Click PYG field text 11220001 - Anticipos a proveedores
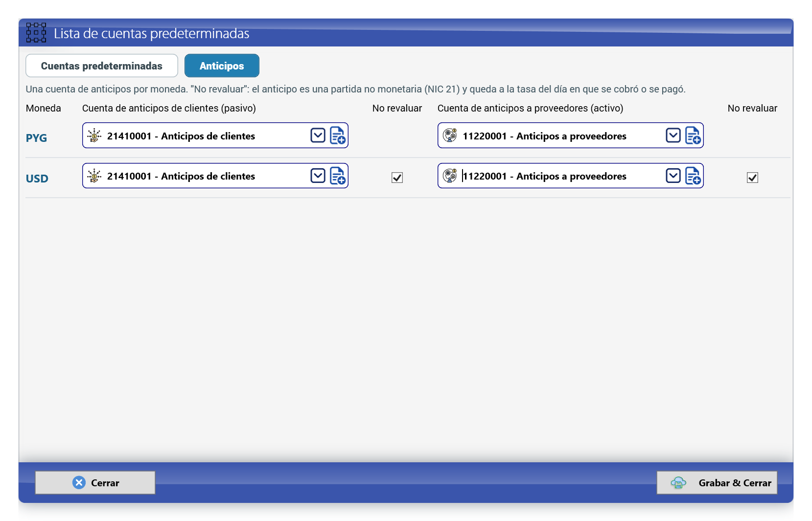This screenshot has width=812, height=521. point(544,136)
